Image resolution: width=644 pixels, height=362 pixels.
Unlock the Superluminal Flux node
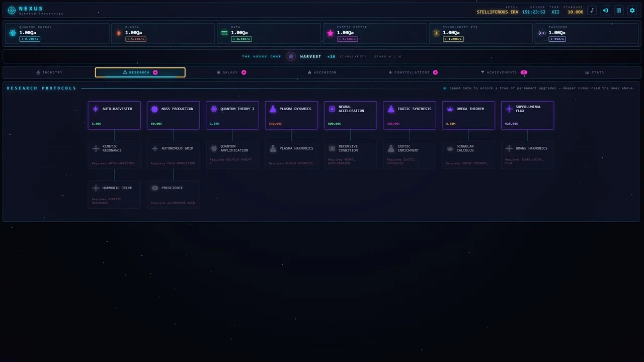(527, 115)
